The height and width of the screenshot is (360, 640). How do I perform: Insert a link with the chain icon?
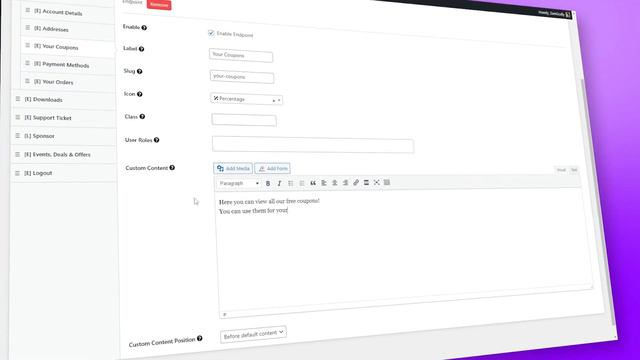click(356, 182)
